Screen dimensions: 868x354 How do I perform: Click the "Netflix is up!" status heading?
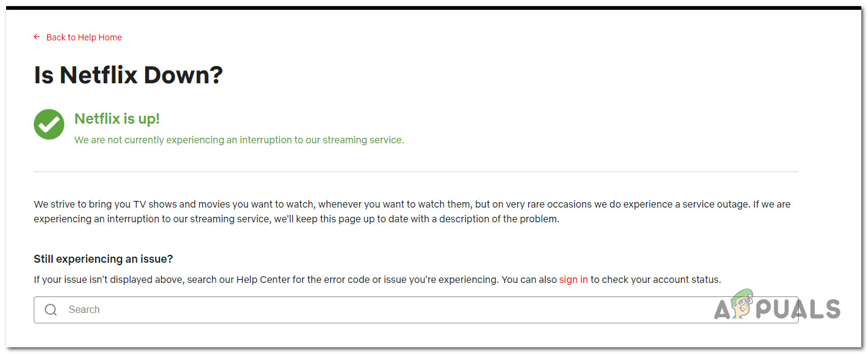(116, 118)
